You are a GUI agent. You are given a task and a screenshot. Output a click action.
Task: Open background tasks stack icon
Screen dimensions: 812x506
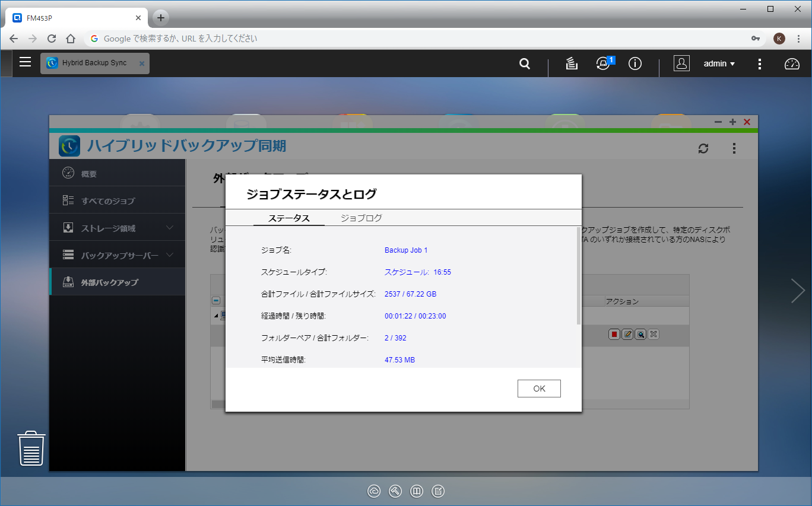click(572, 64)
